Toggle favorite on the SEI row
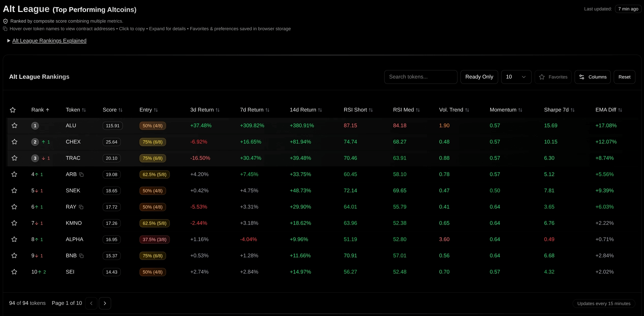This screenshot has height=316, width=644. point(14,272)
